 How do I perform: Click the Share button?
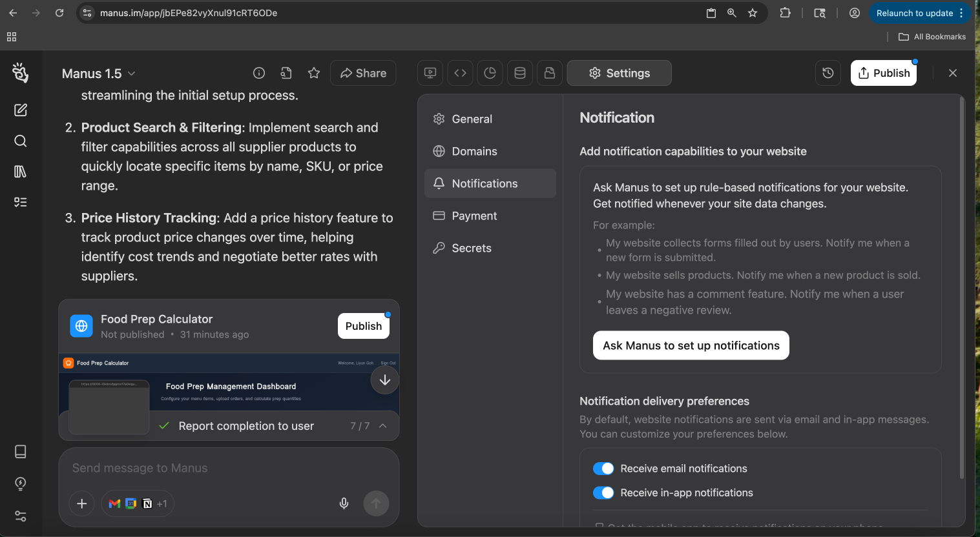pos(363,73)
